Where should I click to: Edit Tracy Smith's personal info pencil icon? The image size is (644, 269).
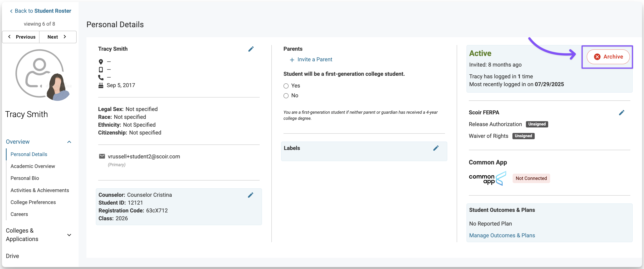pos(251,49)
